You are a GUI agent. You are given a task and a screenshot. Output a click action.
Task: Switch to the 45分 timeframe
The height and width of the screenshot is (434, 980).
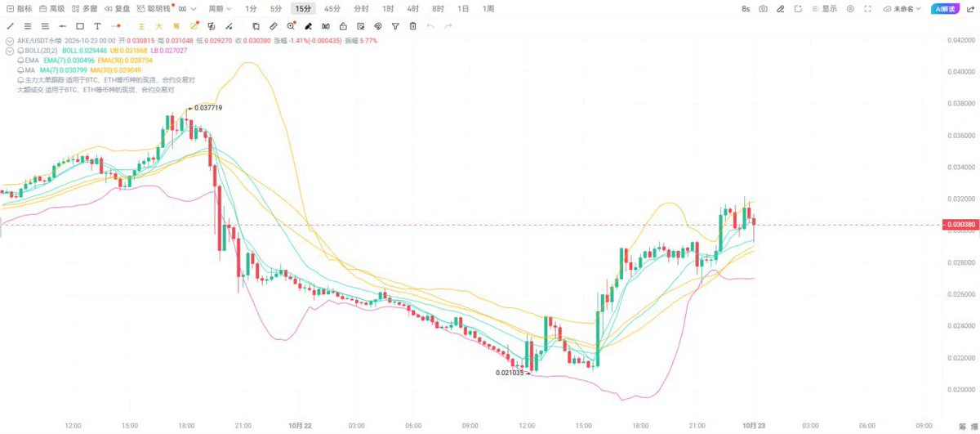(332, 8)
